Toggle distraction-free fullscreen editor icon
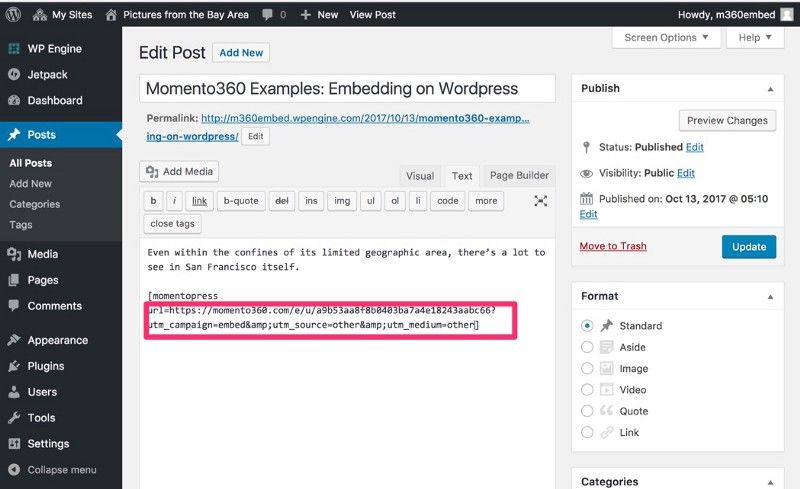 point(541,201)
